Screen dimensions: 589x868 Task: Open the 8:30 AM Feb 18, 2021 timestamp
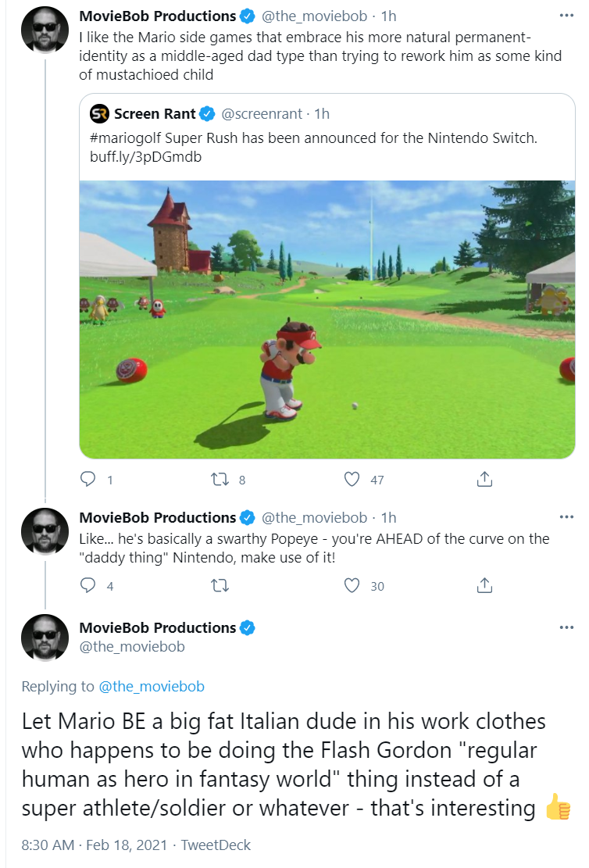[94, 845]
